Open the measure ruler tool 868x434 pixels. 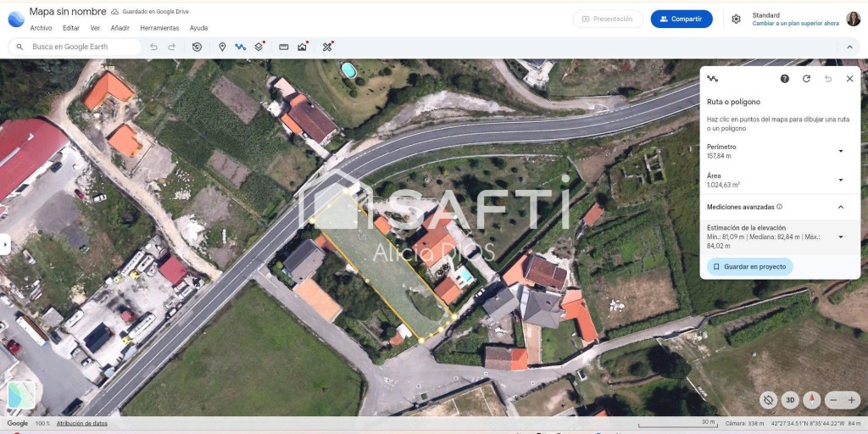284,47
